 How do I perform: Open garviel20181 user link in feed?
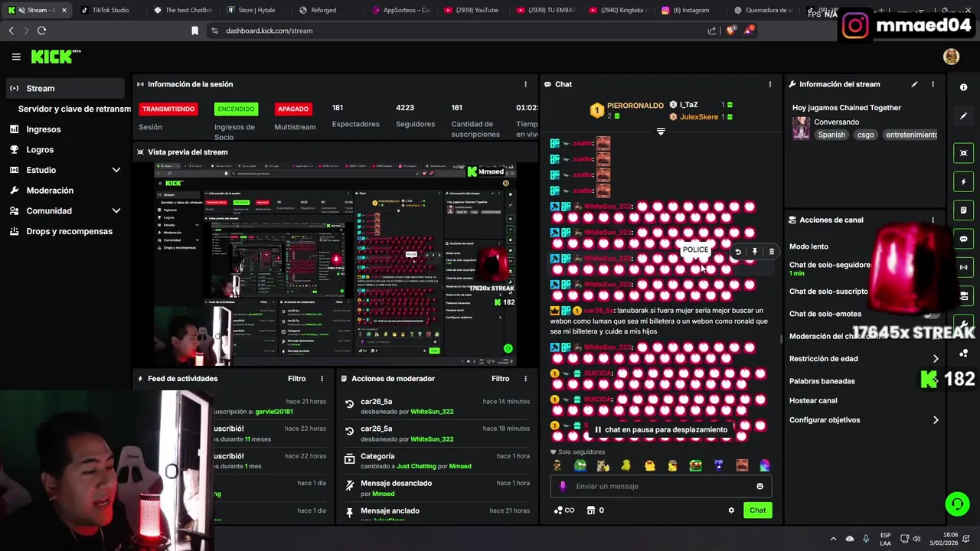(x=274, y=412)
